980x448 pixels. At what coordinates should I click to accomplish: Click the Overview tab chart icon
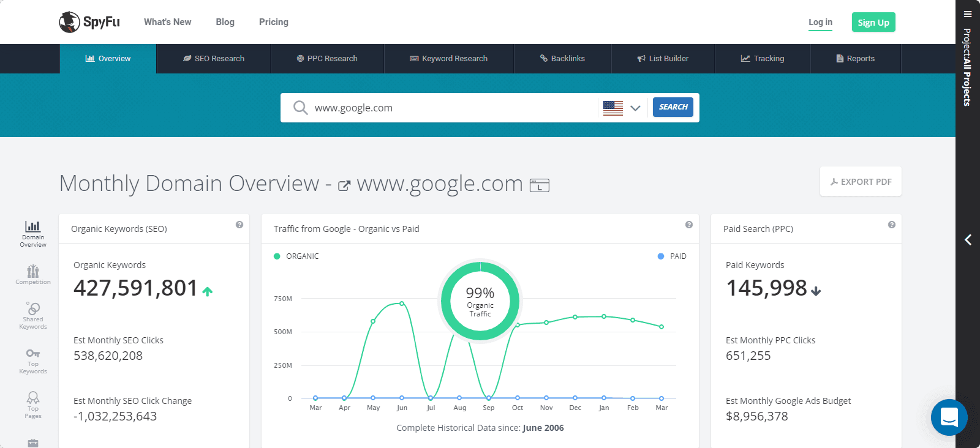point(90,59)
